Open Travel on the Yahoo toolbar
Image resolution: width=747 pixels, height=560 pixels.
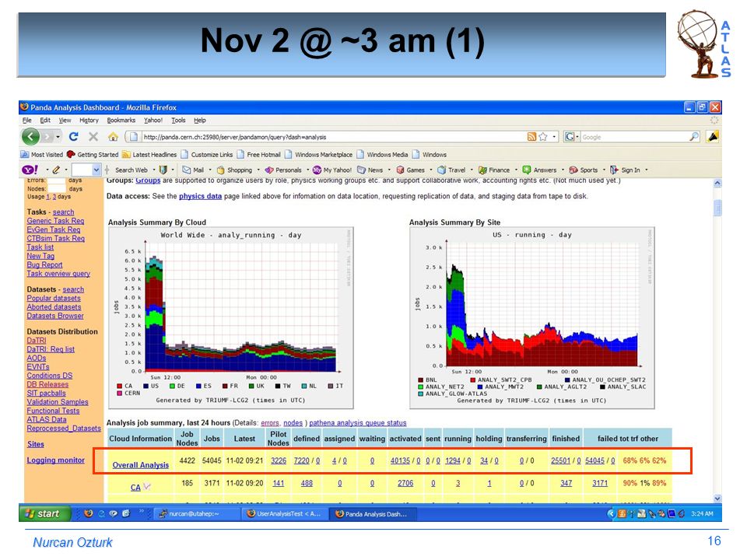451,170
